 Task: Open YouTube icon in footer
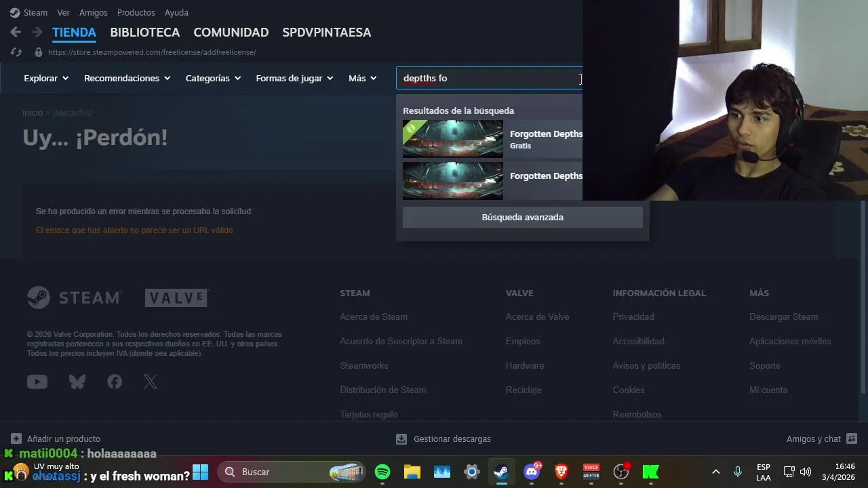[x=37, y=382]
